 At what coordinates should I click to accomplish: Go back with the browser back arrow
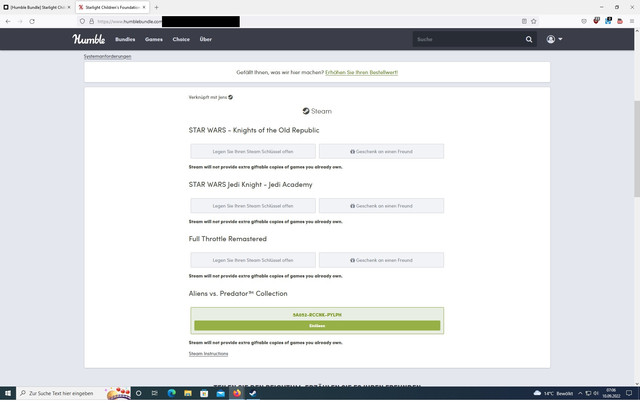8,21
